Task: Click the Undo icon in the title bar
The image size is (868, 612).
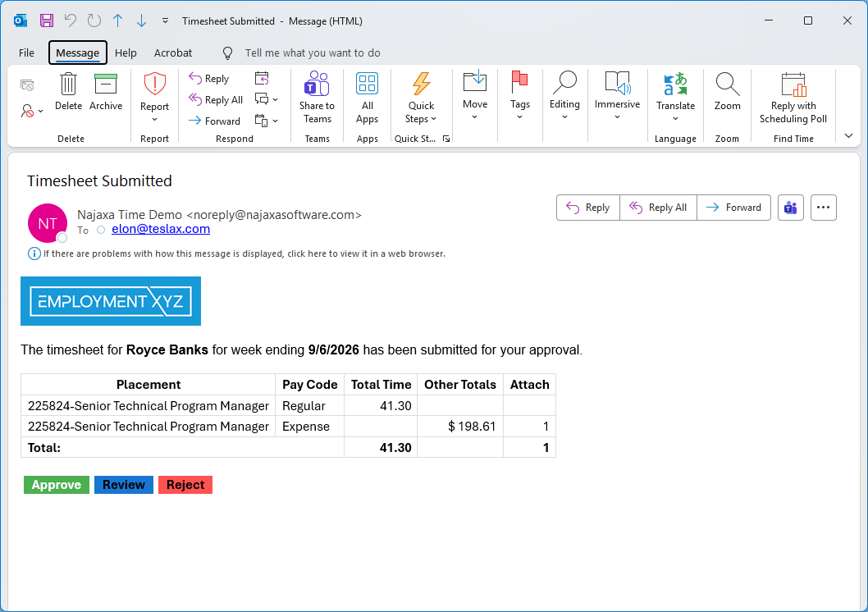Action: (71, 21)
